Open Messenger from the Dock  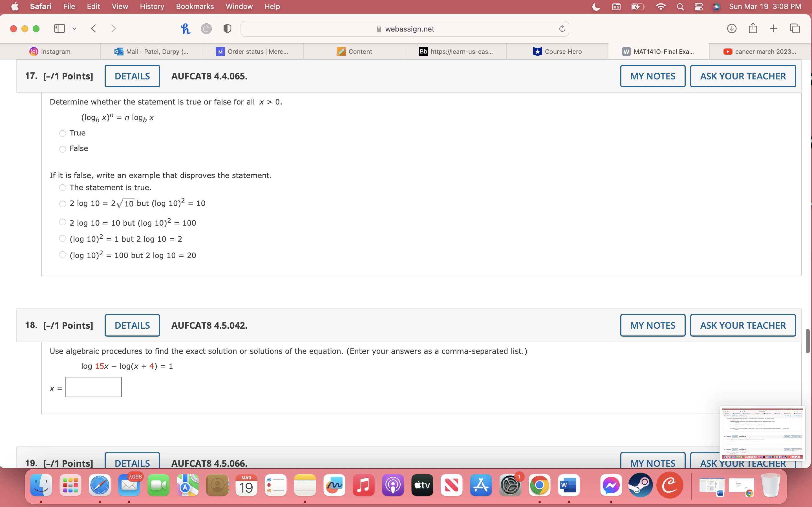point(611,485)
